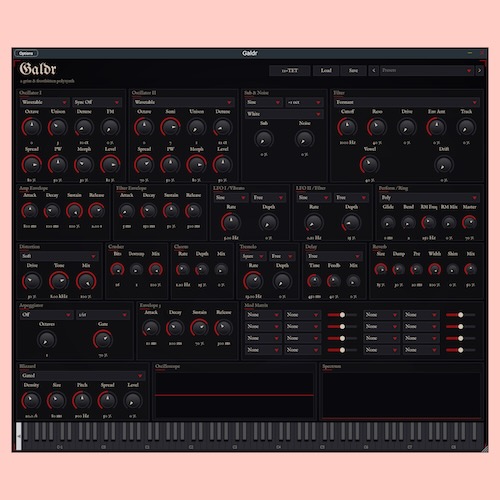Open the Blizzard Gated mode dropdown

click(x=82, y=376)
